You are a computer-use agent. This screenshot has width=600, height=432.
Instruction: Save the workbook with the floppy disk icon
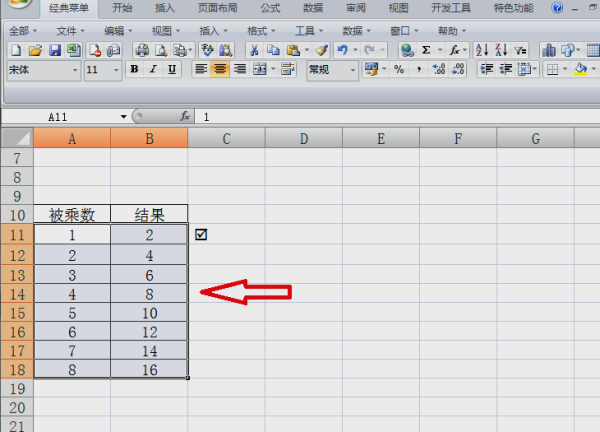[x=55, y=50]
